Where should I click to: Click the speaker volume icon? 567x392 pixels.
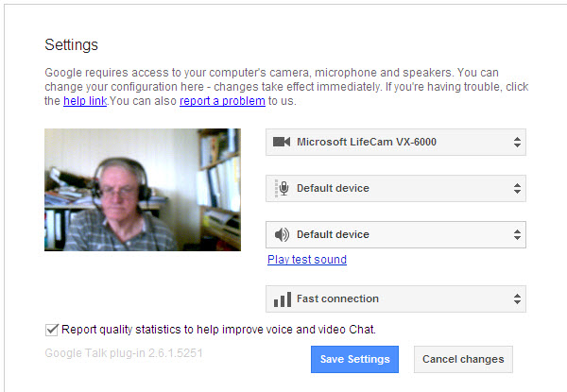[x=282, y=235]
